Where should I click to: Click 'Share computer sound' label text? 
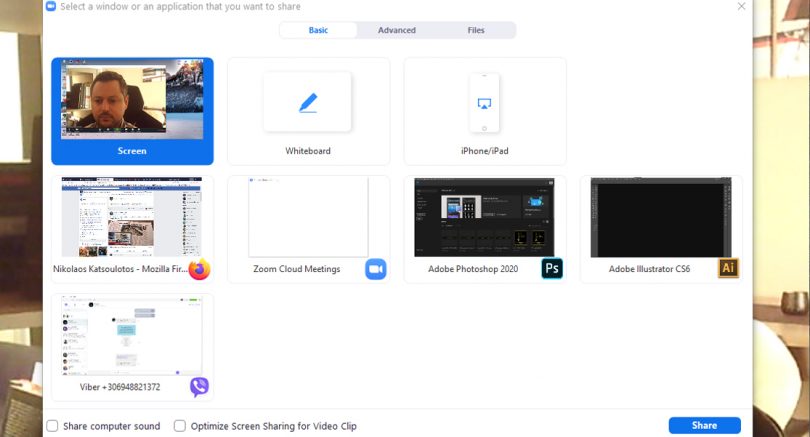tap(112, 426)
